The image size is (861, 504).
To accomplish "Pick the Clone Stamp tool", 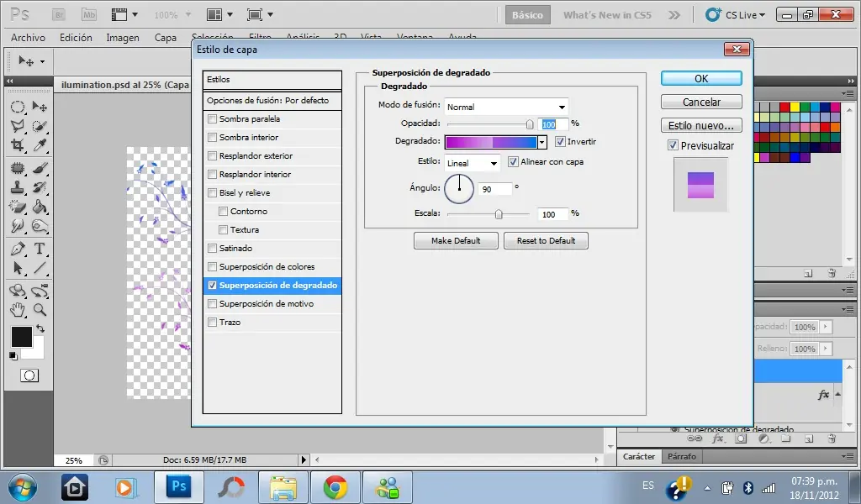I will [x=17, y=186].
